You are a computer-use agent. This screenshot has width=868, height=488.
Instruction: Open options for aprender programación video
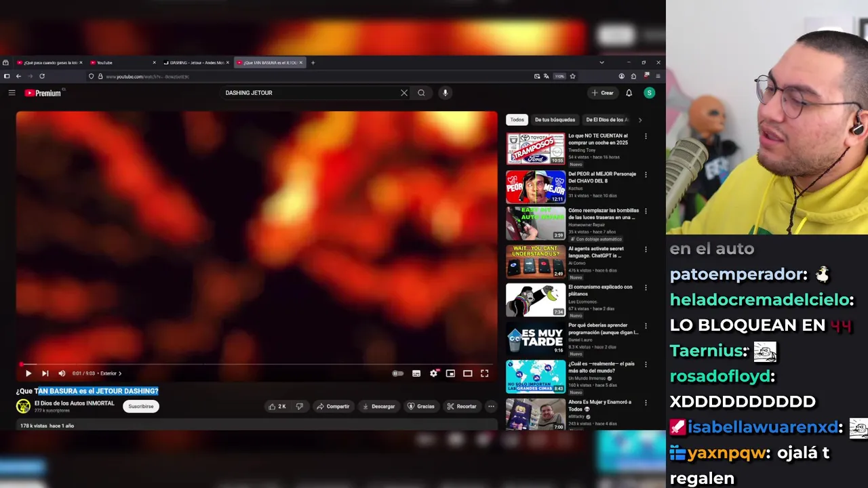coord(646,326)
